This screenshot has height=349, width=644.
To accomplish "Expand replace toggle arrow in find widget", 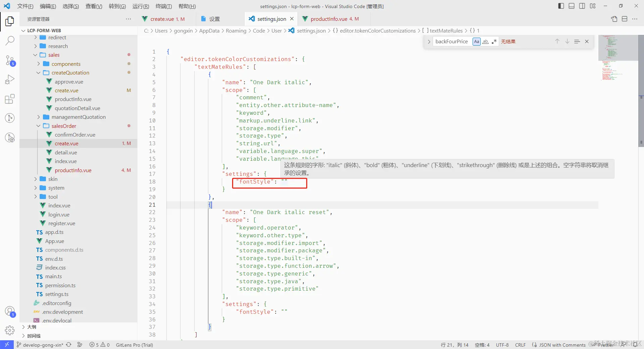I will point(429,42).
